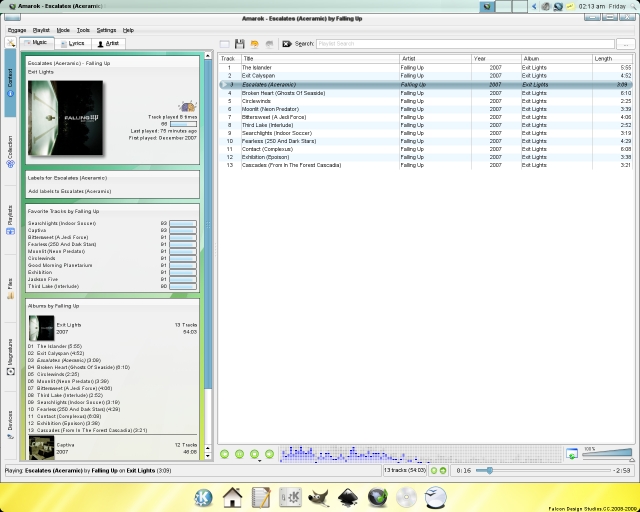This screenshot has height=512, width=640.
Task: Open the Settings menu
Action: [x=106, y=30]
